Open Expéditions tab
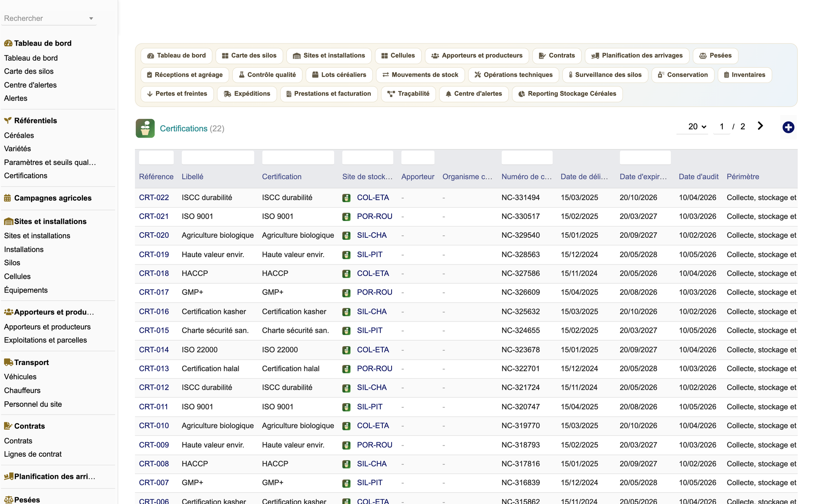This screenshot has height=504, width=815. (247, 94)
